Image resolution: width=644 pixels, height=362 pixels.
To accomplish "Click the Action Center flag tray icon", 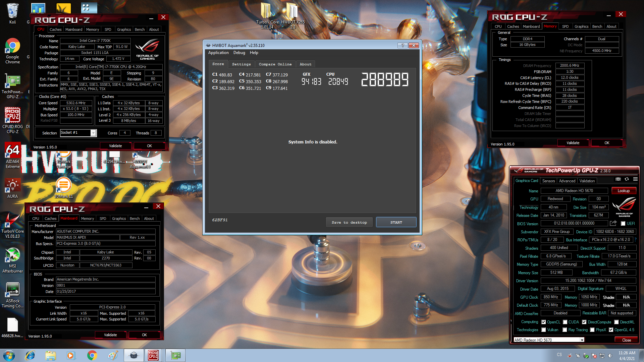I will (x=594, y=356).
